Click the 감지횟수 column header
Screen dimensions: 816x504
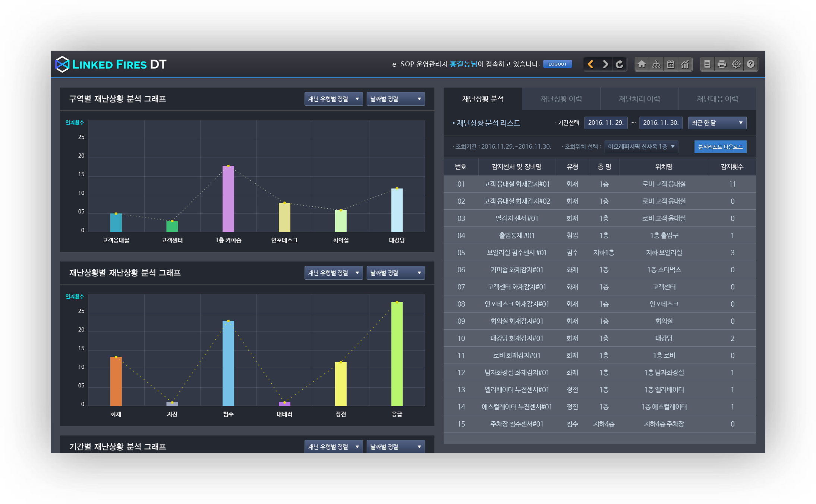click(732, 167)
